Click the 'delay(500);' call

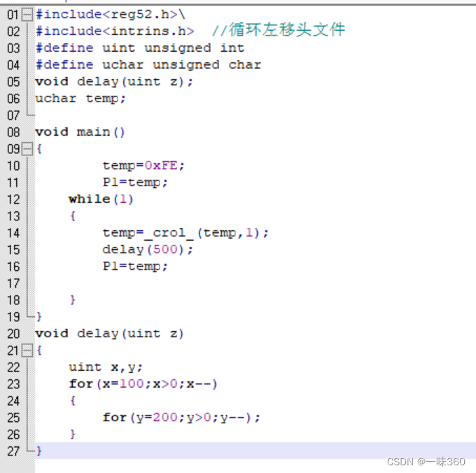(x=148, y=250)
